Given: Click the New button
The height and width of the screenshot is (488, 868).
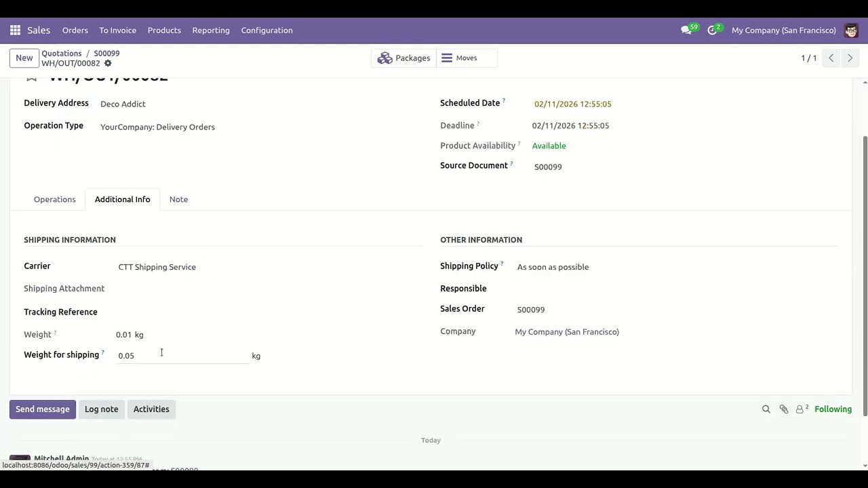Looking at the screenshot, I should (x=24, y=58).
